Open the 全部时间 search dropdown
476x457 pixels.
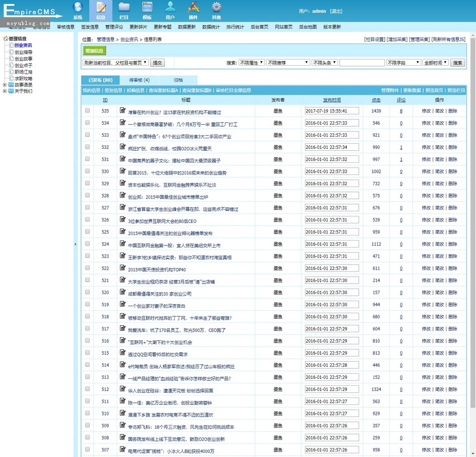coord(435,63)
